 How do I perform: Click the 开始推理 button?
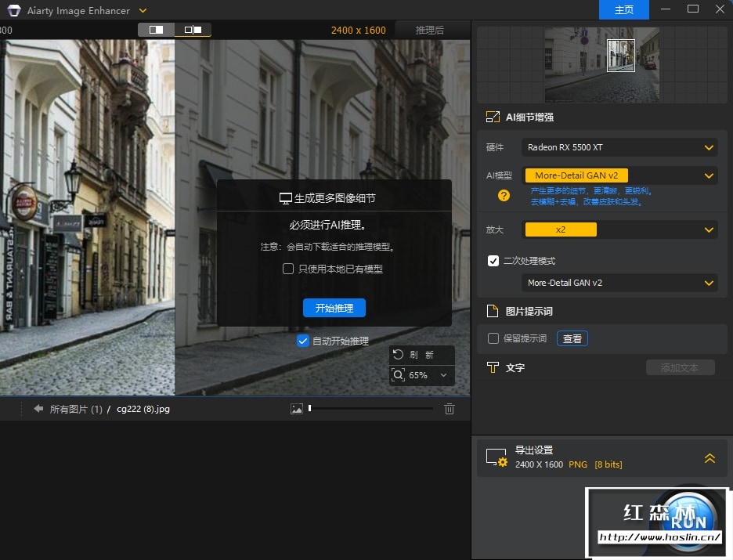334,308
